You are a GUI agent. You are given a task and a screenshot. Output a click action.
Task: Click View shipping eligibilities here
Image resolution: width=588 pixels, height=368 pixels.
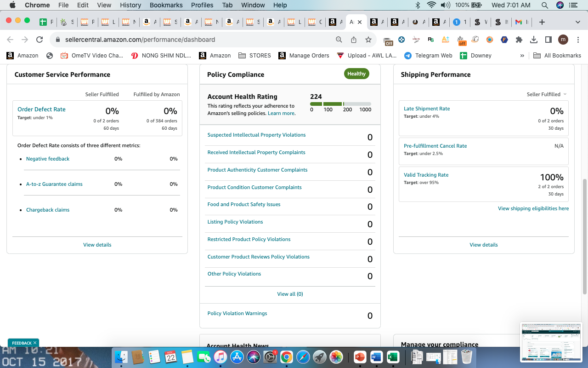click(533, 208)
